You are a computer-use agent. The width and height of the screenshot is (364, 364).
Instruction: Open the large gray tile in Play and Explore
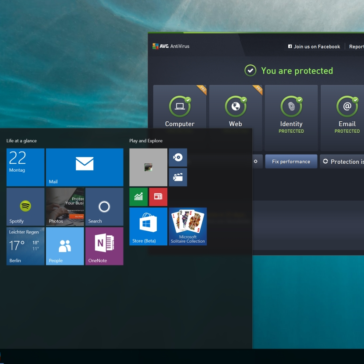pyautogui.click(x=148, y=167)
